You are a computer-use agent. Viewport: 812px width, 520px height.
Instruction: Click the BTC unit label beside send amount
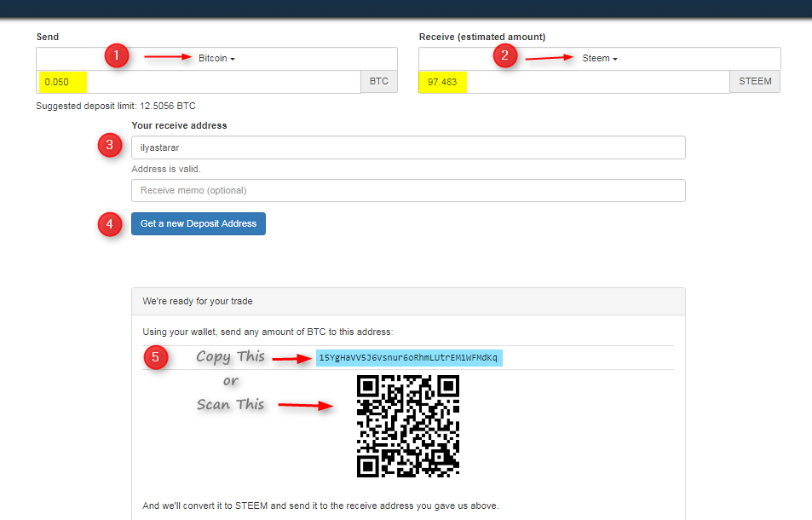379,81
